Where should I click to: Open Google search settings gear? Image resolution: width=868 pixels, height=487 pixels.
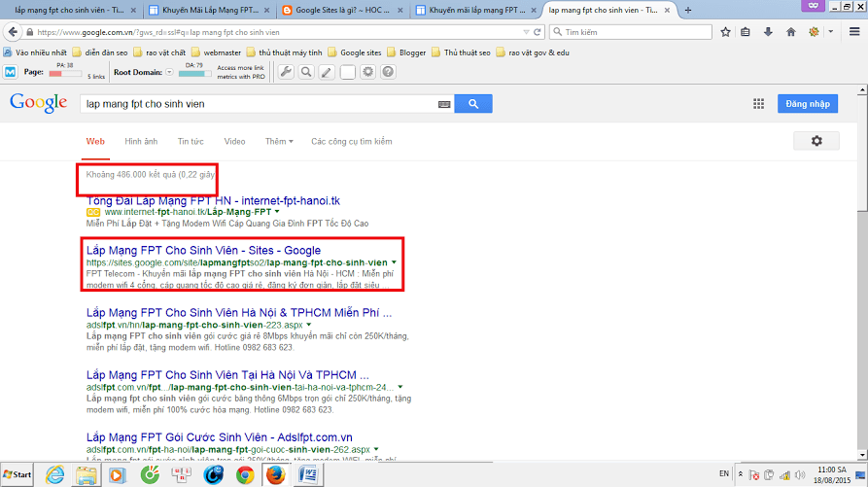point(816,141)
